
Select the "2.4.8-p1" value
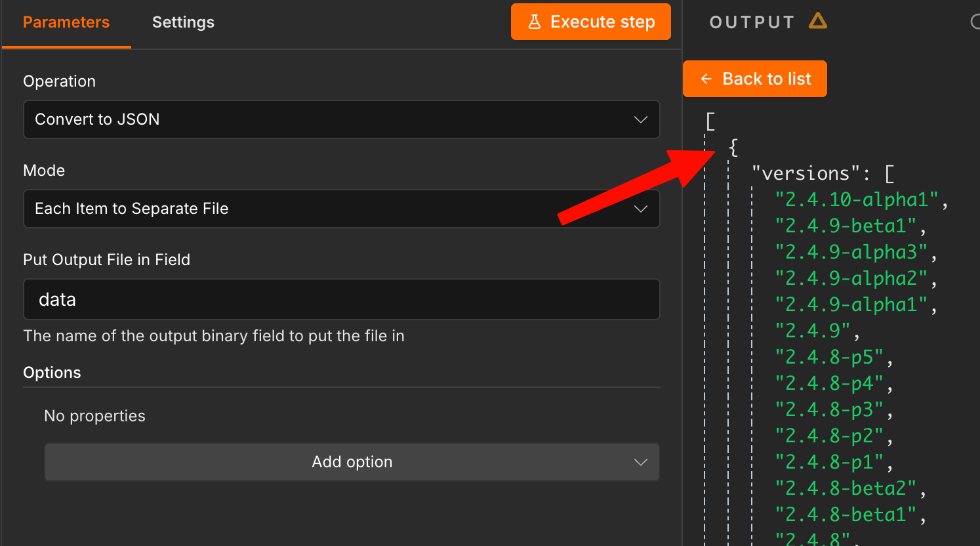point(829,462)
